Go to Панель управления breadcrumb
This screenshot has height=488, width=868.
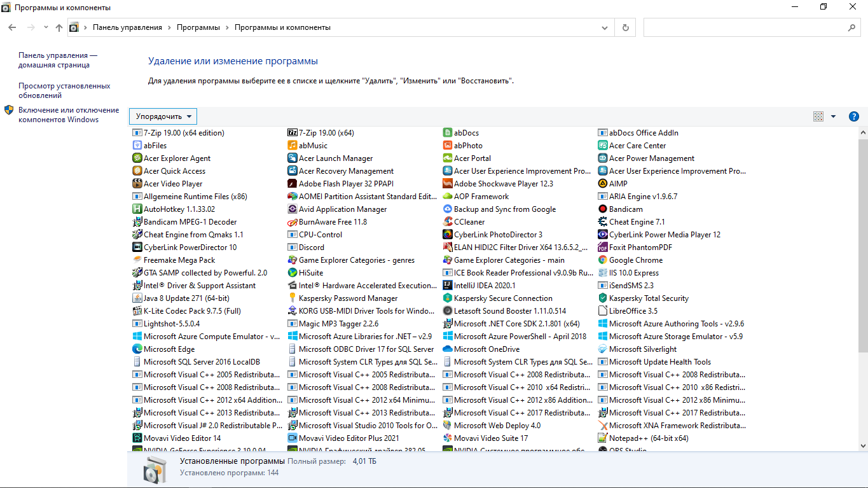(x=127, y=27)
